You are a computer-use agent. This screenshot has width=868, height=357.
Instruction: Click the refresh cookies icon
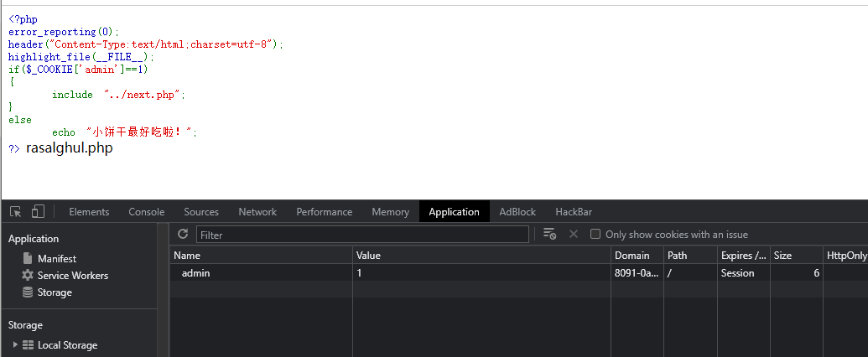point(183,234)
